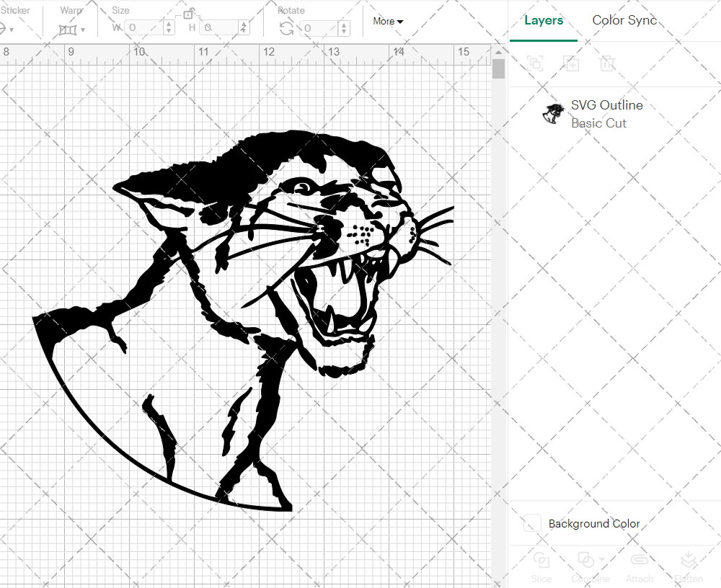
Task: Click the Delete icon in Layers panel
Action: 607,63
